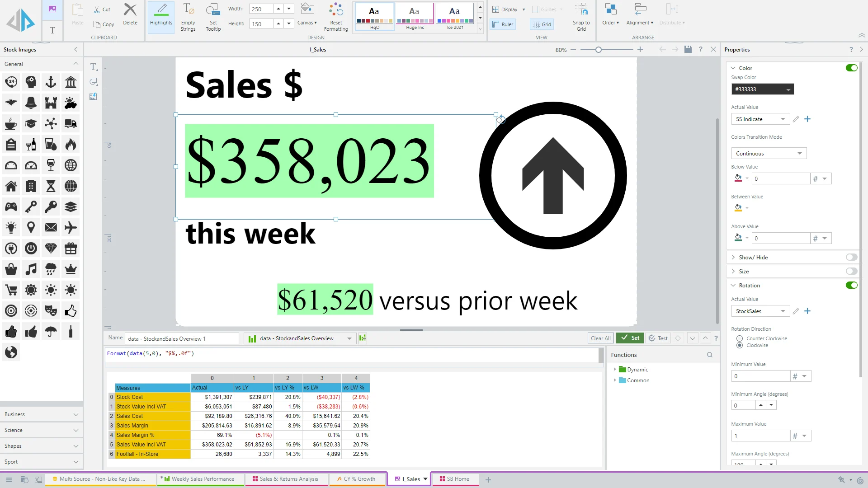The width and height of the screenshot is (868, 488).
Task: Expand the Business stock images category
Action: click(41, 414)
